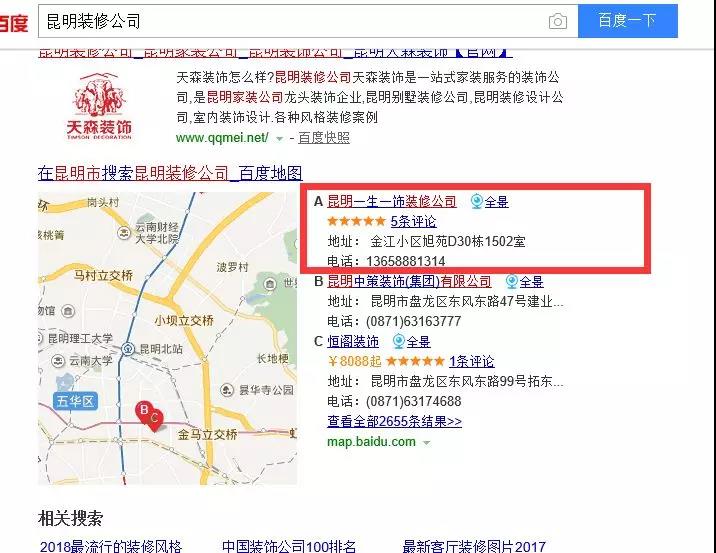This screenshot has height=553, width=716.
Task: Expand the dropdown arrow next to map.baidu.com
Action: coord(426,442)
